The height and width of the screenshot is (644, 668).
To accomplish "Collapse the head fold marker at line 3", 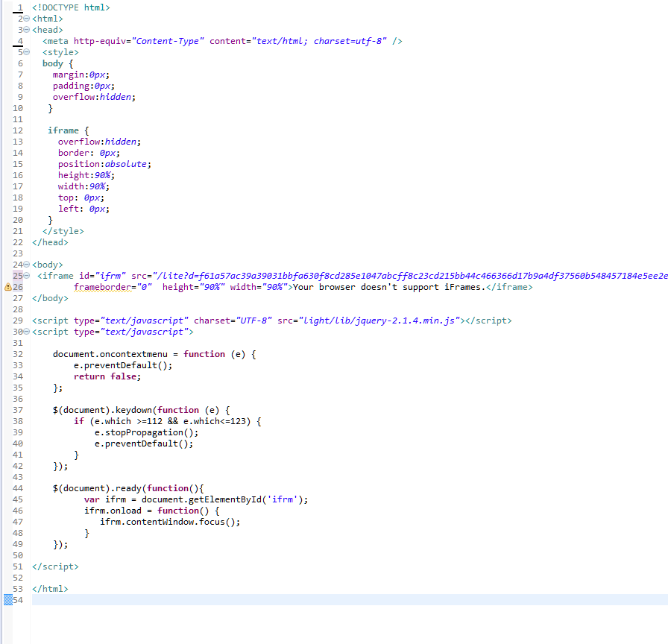I will tap(26, 30).
